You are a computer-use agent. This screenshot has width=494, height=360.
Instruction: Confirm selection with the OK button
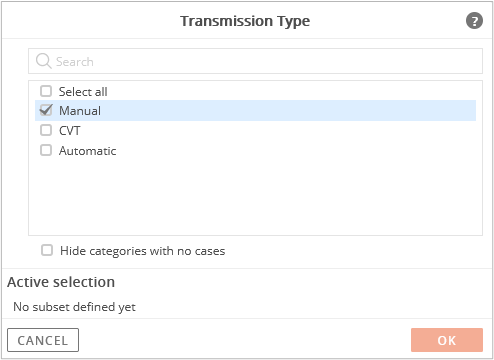click(x=447, y=340)
